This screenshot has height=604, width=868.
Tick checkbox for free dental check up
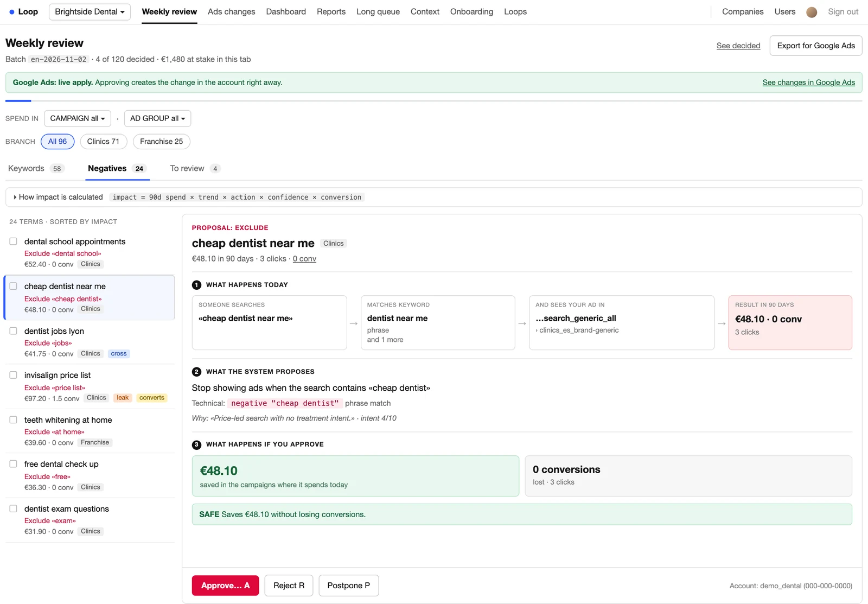click(x=13, y=464)
